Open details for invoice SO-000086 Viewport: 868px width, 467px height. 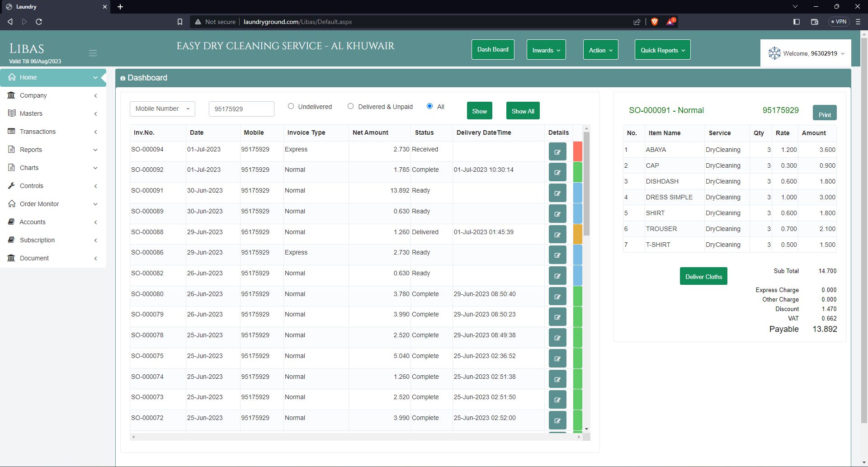click(x=557, y=255)
